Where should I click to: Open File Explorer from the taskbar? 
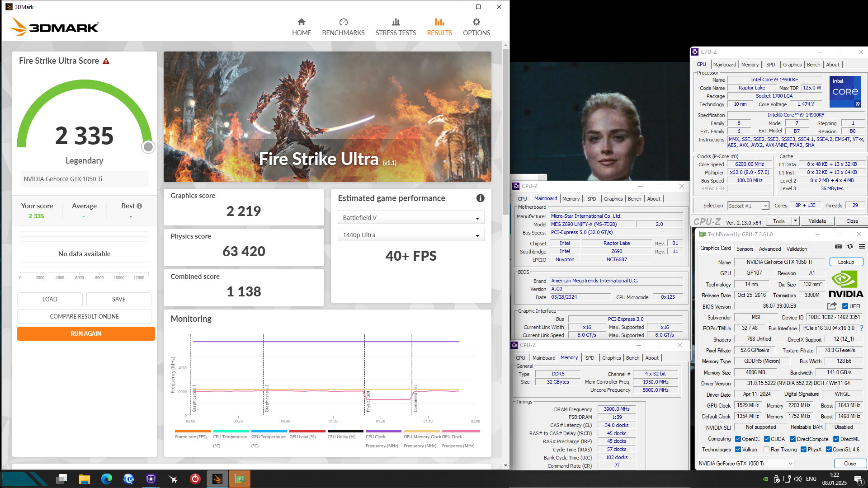coord(84,479)
